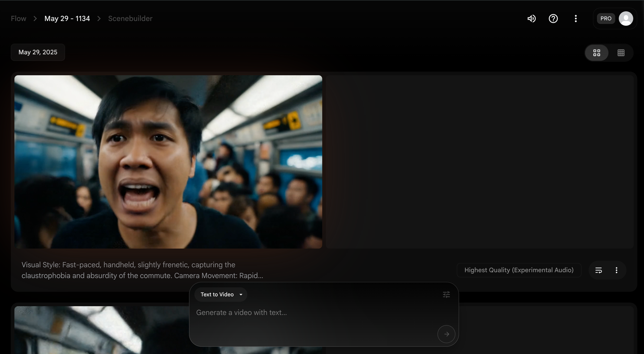Submit prompt with the arrow button
644x354 pixels.
click(x=446, y=334)
